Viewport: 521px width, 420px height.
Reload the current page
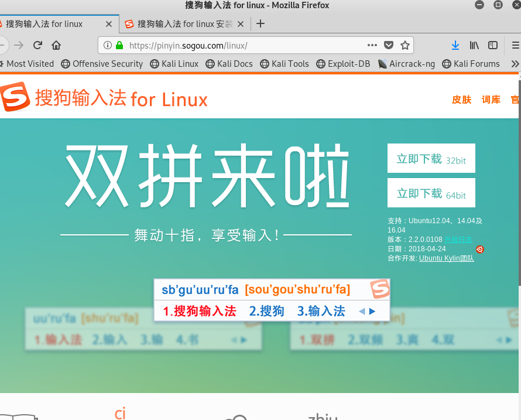coord(37,45)
